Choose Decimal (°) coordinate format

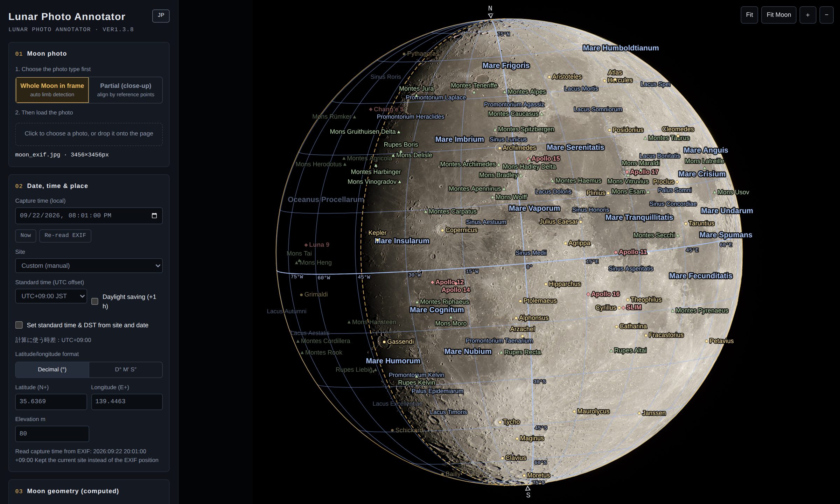pyautogui.click(x=52, y=370)
